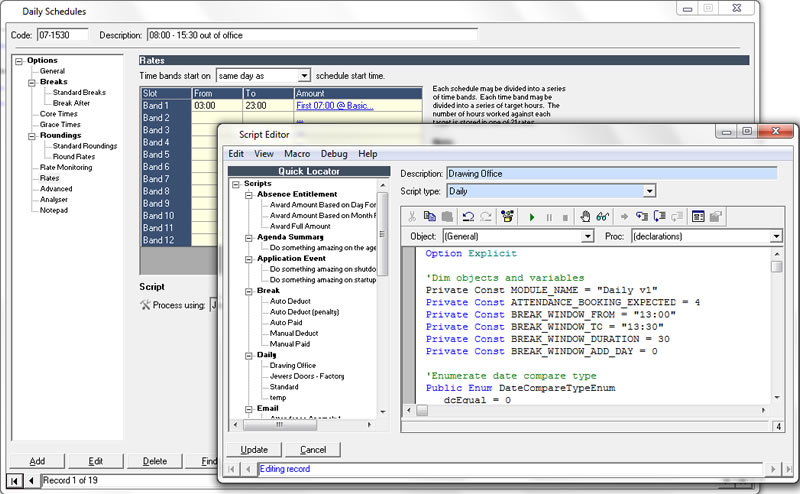This screenshot has height=494, width=800.
Task: Open the Object (General) dropdown
Action: [587, 237]
